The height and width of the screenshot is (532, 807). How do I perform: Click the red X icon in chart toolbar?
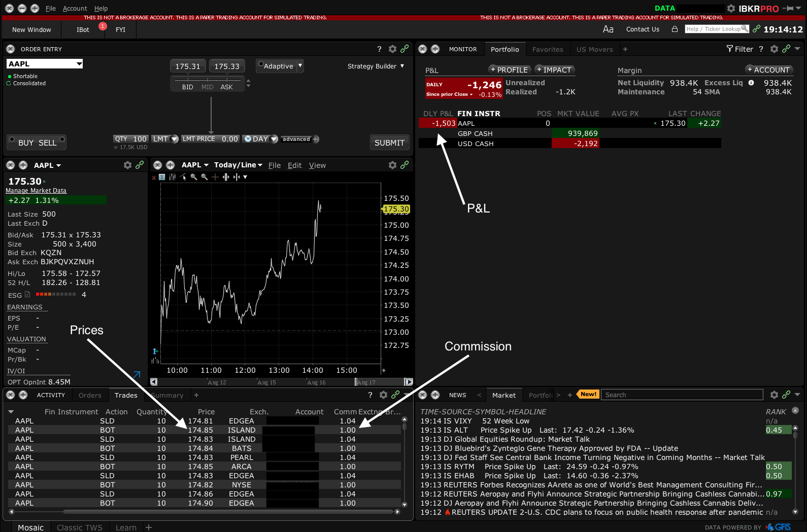click(x=154, y=178)
